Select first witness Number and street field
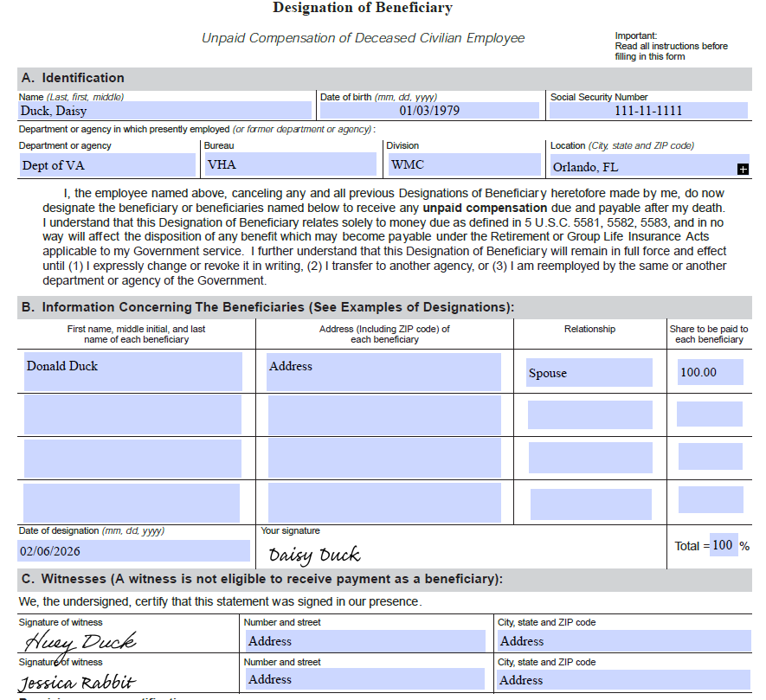Image resolution: width=766 pixels, height=700 pixels. click(365, 641)
